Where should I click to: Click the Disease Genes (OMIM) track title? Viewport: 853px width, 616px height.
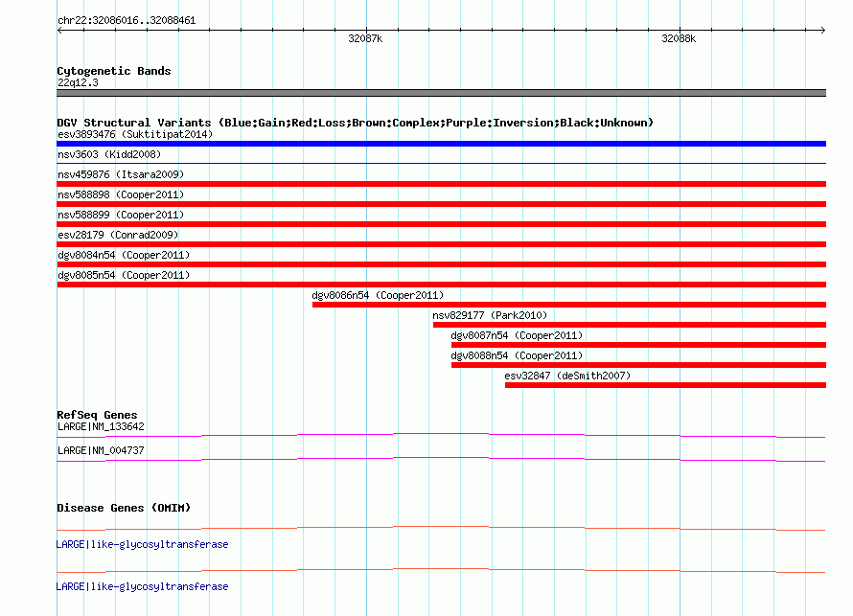124,508
